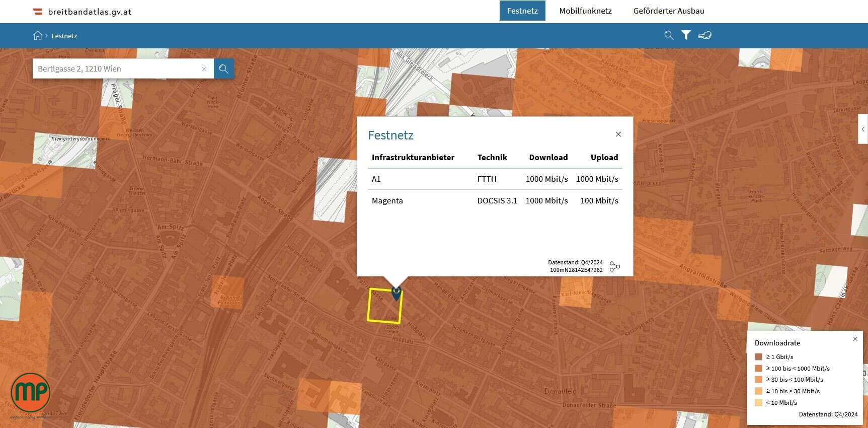Click the Festnetz breadcrumb link
868x428 pixels.
64,36
